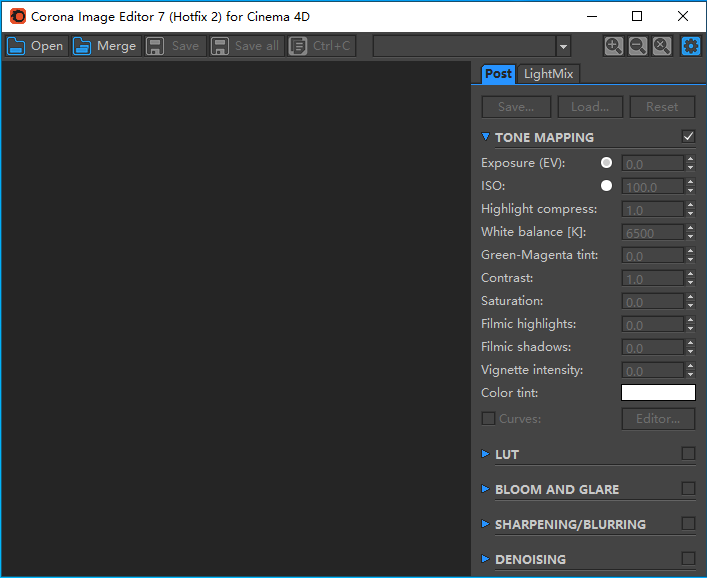Turn on the Denoising checkbox
The height and width of the screenshot is (578, 707).
(688, 559)
